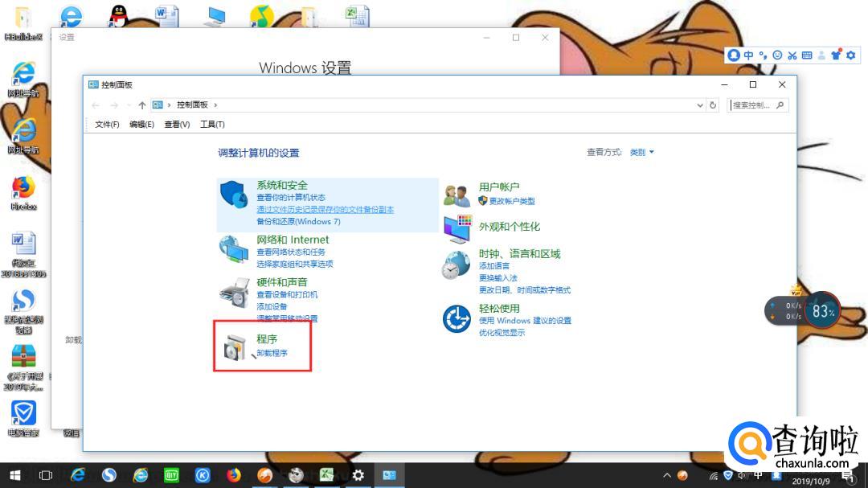The width and height of the screenshot is (868, 488).
Task: Click the scissors screenshot tool on IME toolbar
Action: pos(792,55)
